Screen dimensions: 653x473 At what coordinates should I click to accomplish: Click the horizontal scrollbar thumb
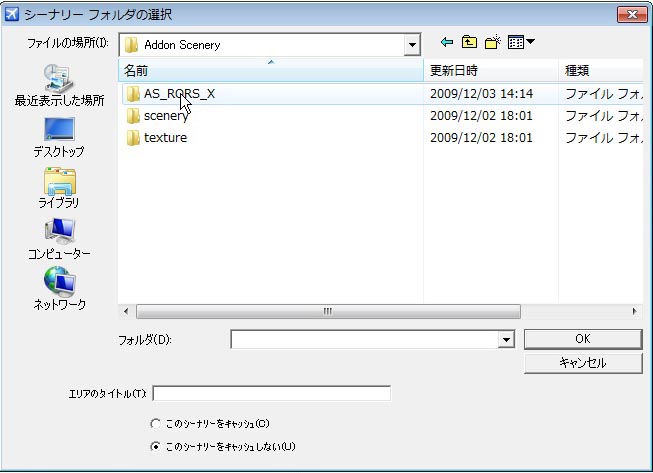pos(328,311)
